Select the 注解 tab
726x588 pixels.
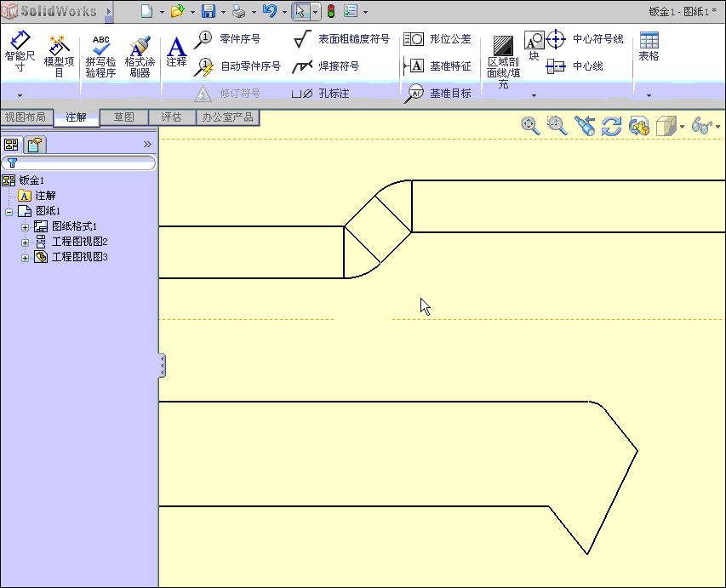click(x=77, y=117)
